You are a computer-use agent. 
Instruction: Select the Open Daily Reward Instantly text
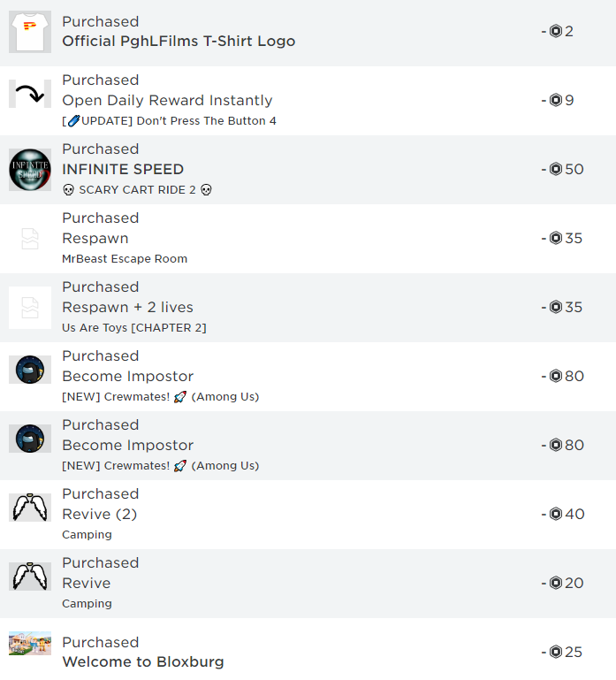(167, 100)
